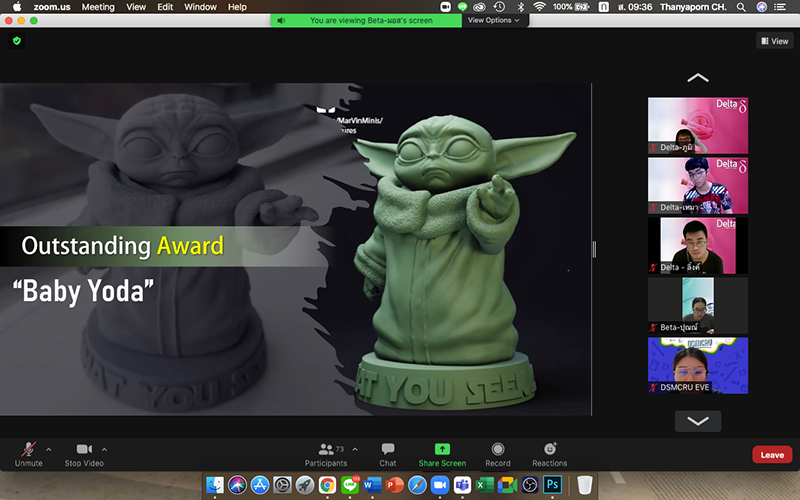Open video options arrow beside Stop Video
Image resolution: width=800 pixels, height=500 pixels.
104,449
